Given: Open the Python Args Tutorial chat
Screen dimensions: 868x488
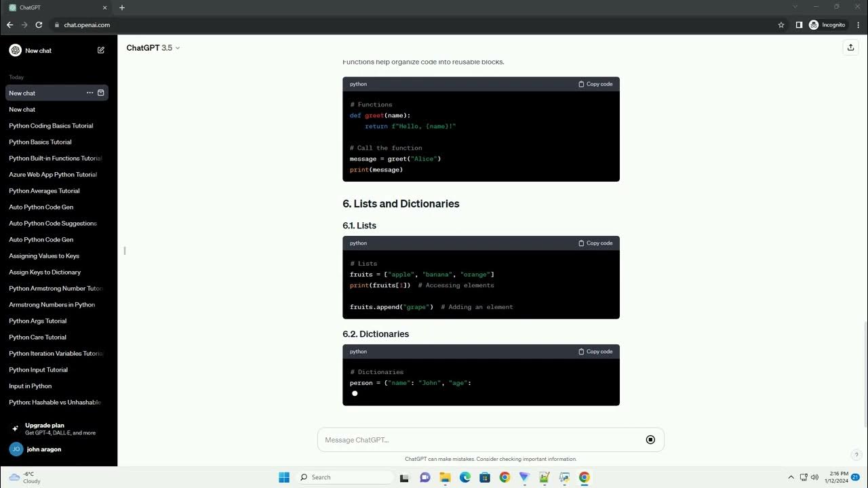Looking at the screenshot, I should click(57, 321).
